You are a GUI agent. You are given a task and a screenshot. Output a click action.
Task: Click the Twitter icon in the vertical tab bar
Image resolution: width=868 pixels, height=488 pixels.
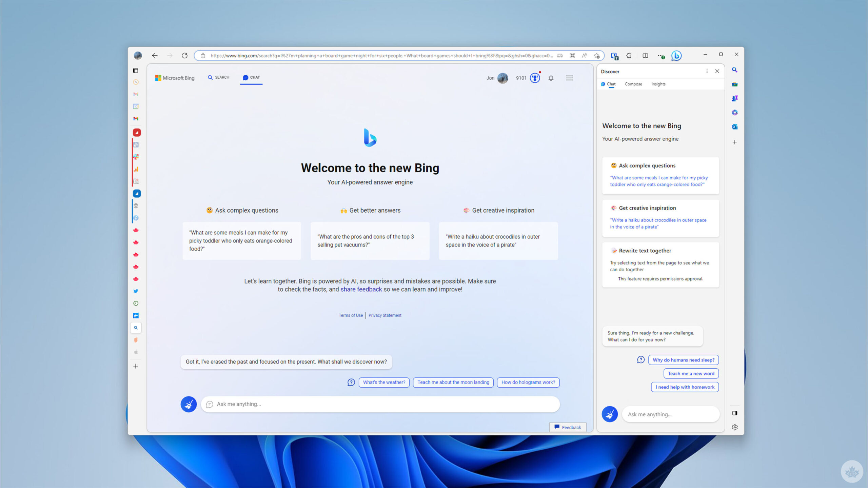tap(136, 291)
